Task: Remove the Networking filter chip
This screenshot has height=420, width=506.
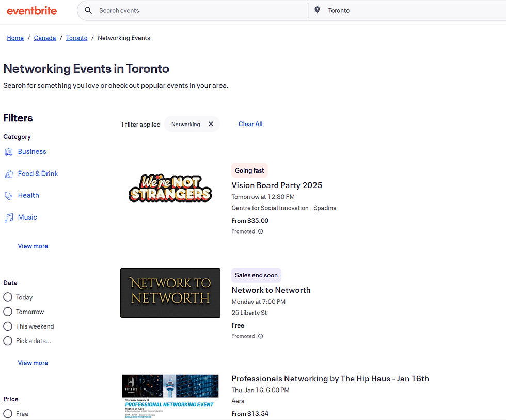Action: click(211, 124)
